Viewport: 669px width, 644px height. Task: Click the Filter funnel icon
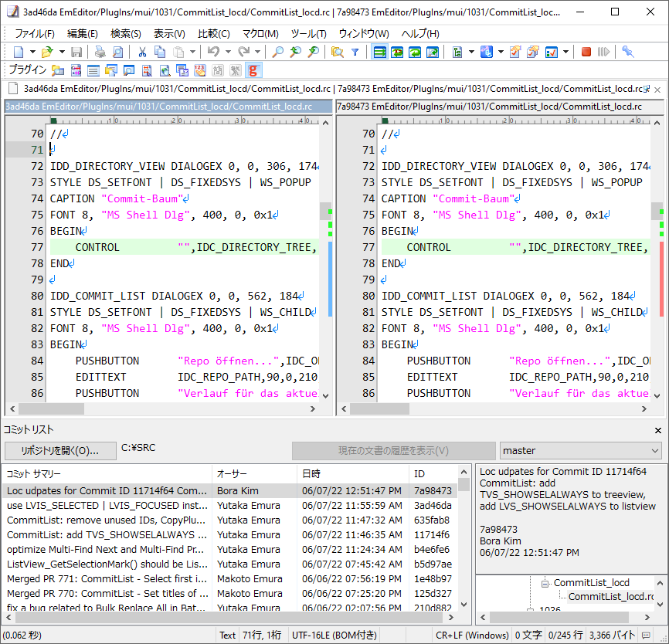click(x=355, y=52)
